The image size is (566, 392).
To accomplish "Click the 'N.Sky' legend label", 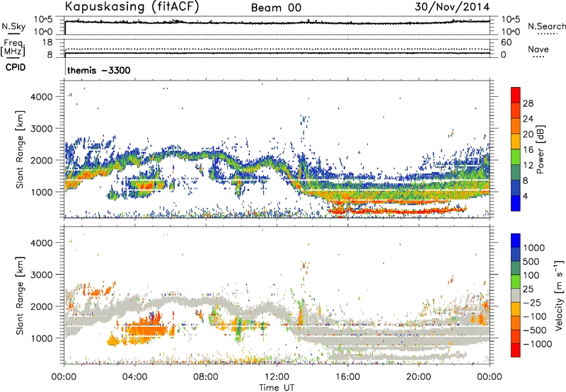I will pos(13,26).
